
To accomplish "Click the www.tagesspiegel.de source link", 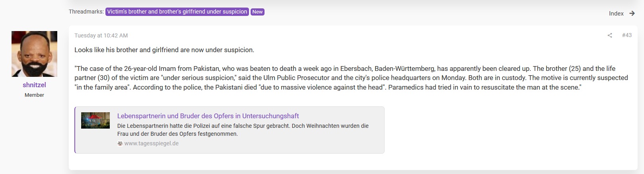I will click(x=152, y=143).
